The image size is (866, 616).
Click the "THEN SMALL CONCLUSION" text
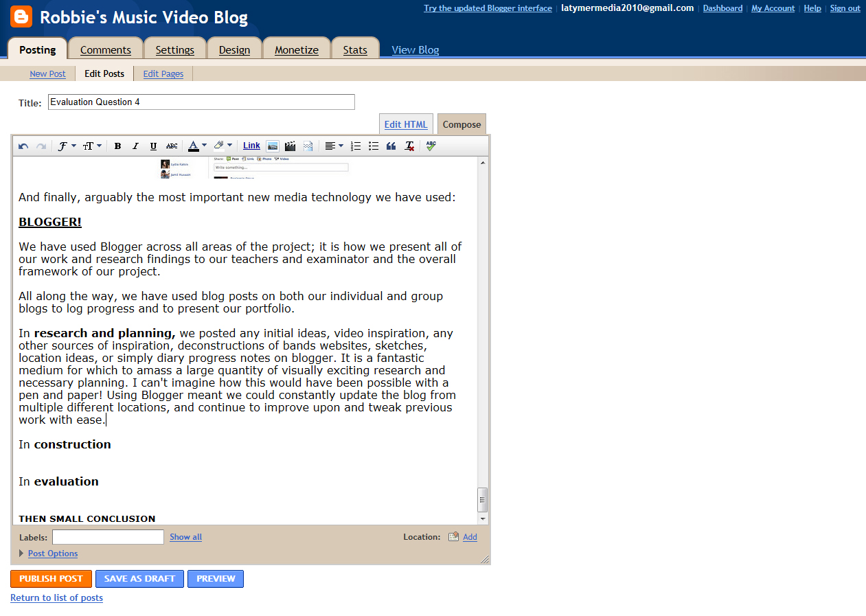click(x=87, y=518)
